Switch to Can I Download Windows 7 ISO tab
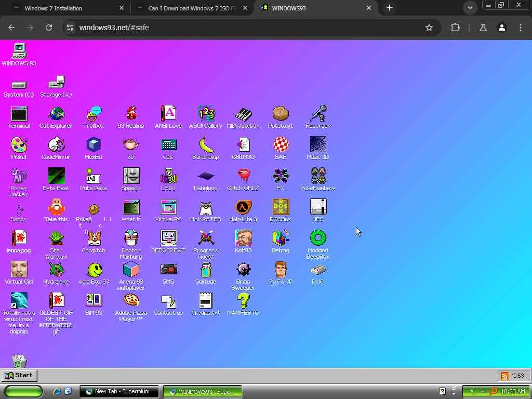532x399 pixels. (x=192, y=8)
